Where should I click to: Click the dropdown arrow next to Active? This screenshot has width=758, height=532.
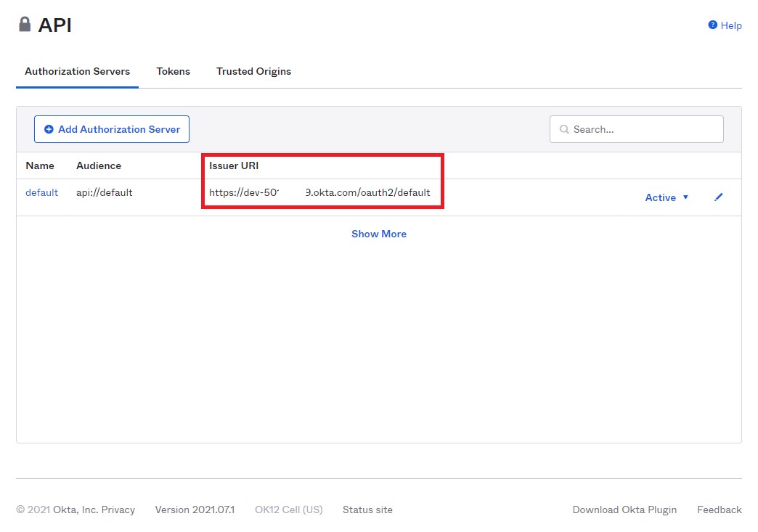coord(685,197)
